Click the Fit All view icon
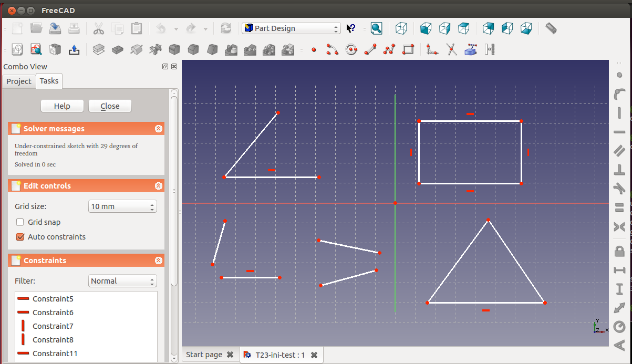 pyautogui.click(x=376, y=28)
